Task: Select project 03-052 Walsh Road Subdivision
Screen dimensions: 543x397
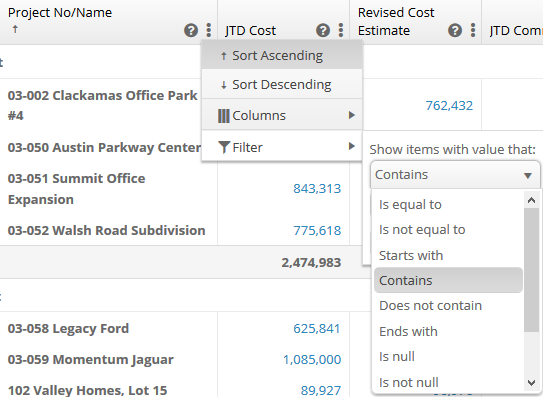Action: click(106, 230)
